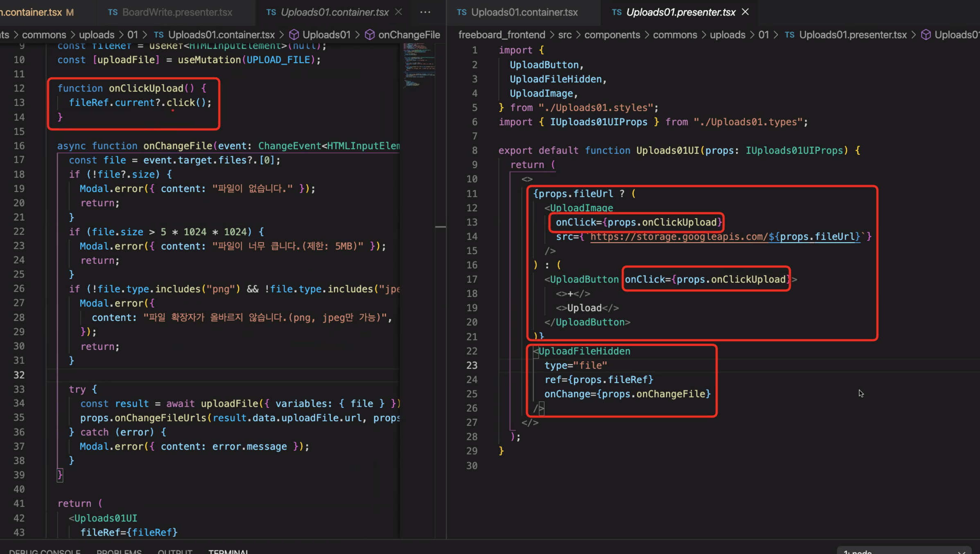980x554 pixels.
Task: Open the PROBLEMS panel tab
Action: pyautogui.click(x=119, y=551)
